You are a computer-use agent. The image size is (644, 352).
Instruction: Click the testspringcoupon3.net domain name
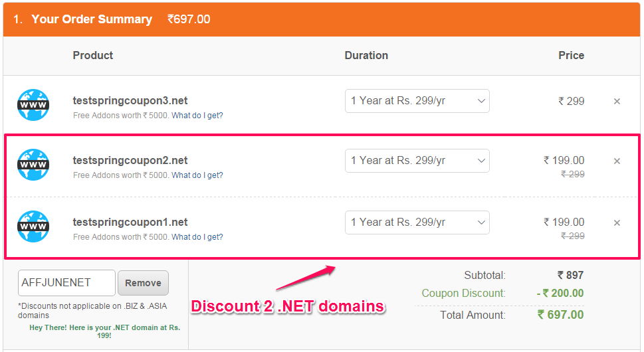pos(130,100)
